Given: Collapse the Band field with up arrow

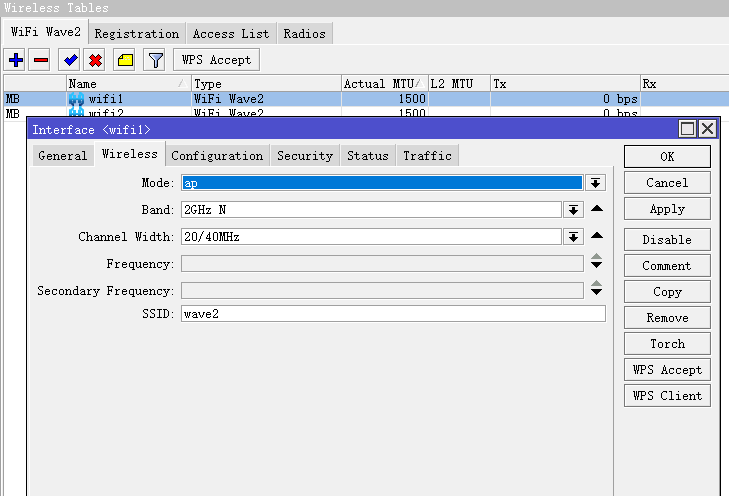Looking at the screenshot, I should 597,209.
